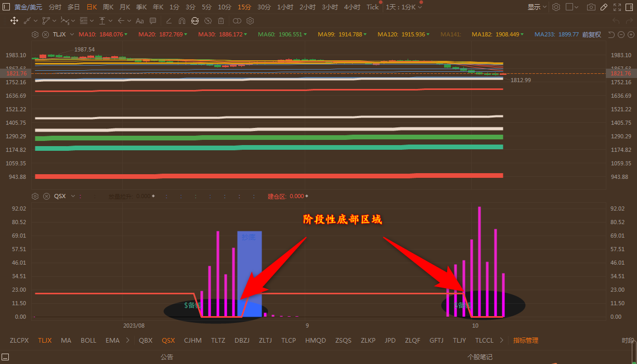Open 指标管理 indicator management
The width and height of the screenshot is (637, 364).
pos(526,341)
